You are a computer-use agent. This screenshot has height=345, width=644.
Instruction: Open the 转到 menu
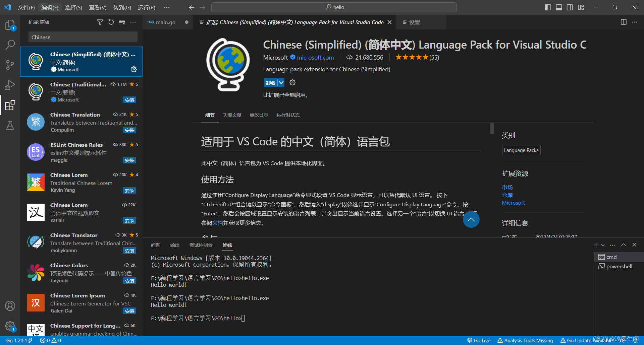click(x=122, y=7)
